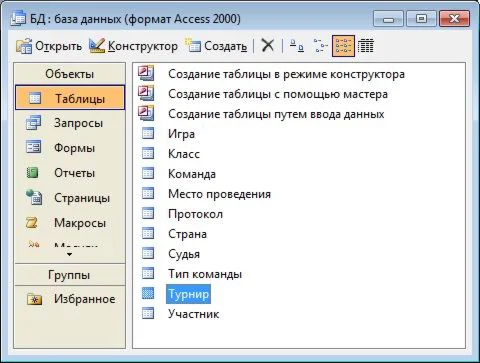The width and height of the screenshot is (480, 363).
Task: Minimize the БД database window
Action: (x=388, y=19)
